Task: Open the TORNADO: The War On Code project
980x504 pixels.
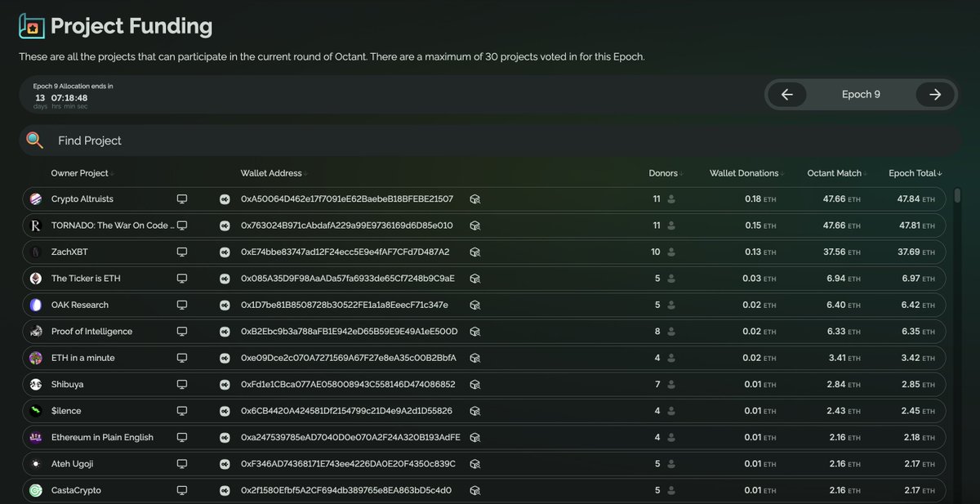Action: pos(113,225)
